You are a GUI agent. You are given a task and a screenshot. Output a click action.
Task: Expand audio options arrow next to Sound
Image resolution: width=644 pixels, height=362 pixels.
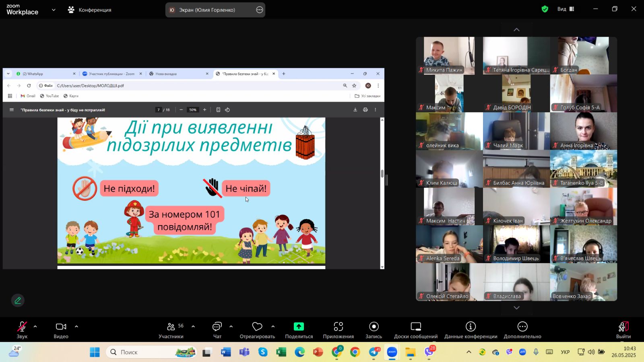pos(35,327)
